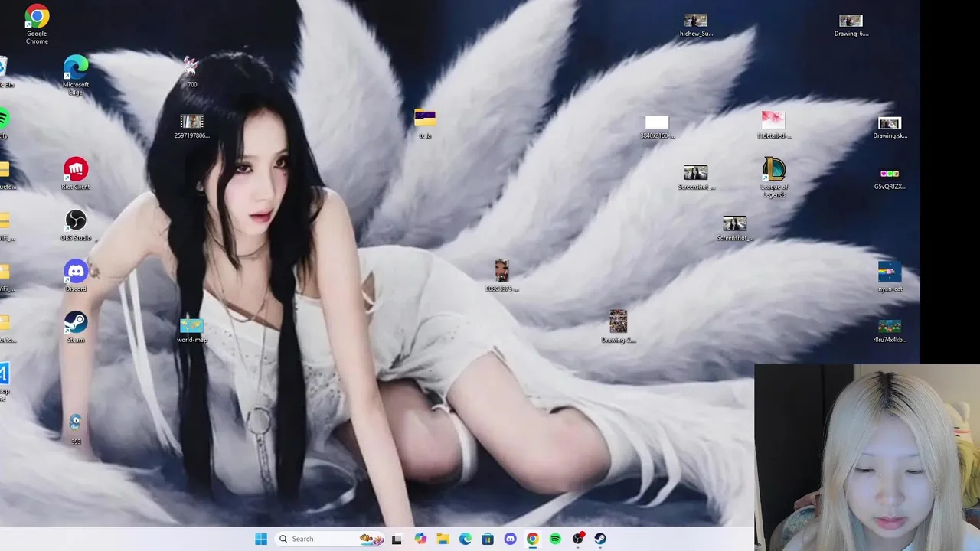980x551 pixels.
Task: Open Task View from the taskbar
Action: tap(397, 539)
